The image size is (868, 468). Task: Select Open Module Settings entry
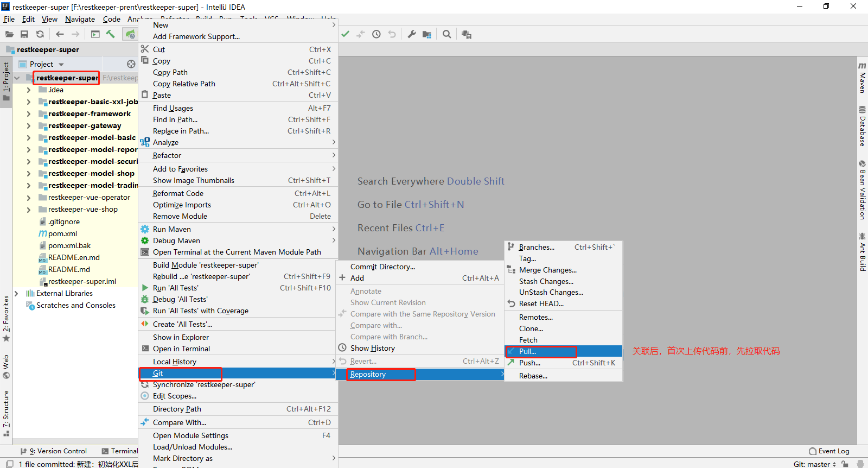pos(238,435)
